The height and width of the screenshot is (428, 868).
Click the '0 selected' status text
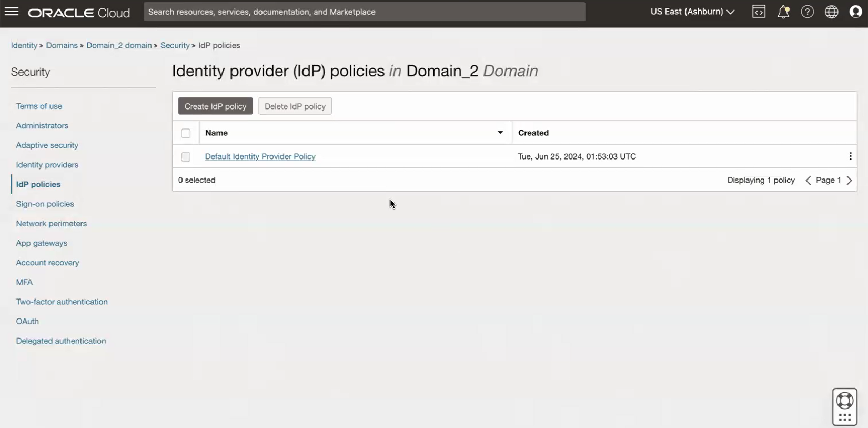(x=197, y=180)
